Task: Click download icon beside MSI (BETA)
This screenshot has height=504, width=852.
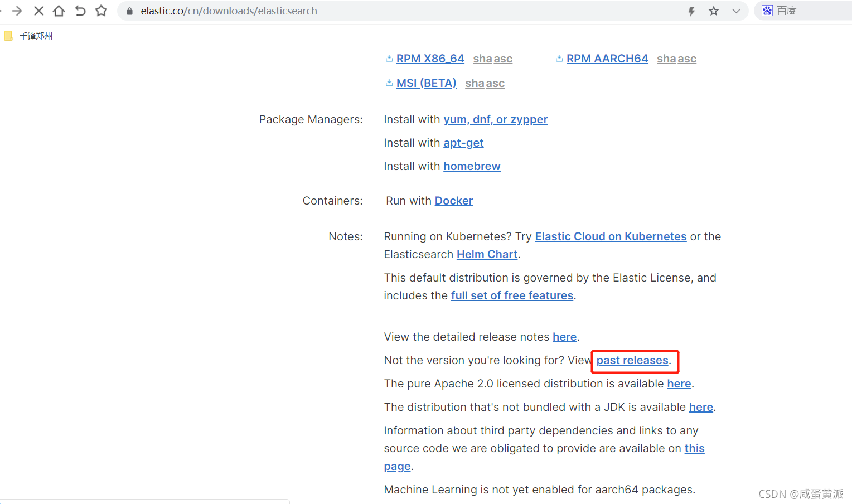Action: coord(389,83)
